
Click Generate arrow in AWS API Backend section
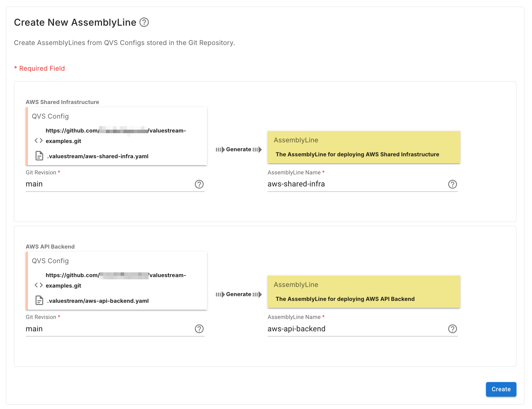239,294
